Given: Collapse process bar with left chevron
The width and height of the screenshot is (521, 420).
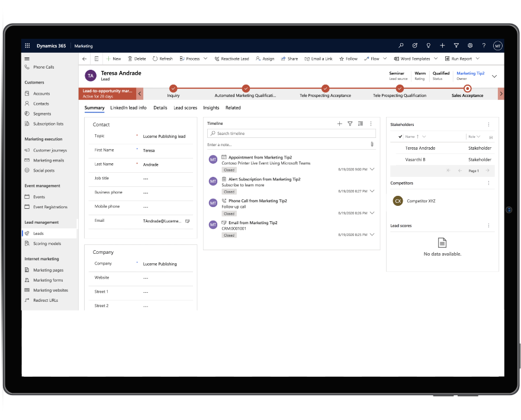Looking at the screenshot, I should pos(140,93).
